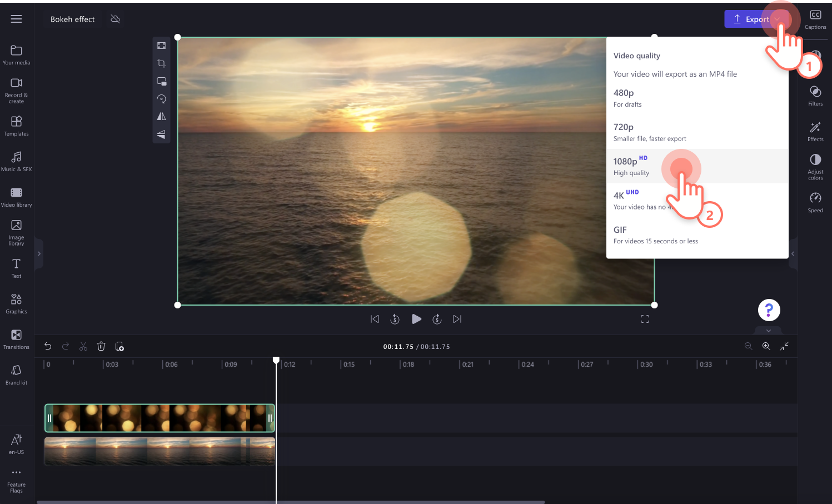The height and width of the screenshot is (504, 832).
Task: Open the Templates panel
Action: coord(16,126)
